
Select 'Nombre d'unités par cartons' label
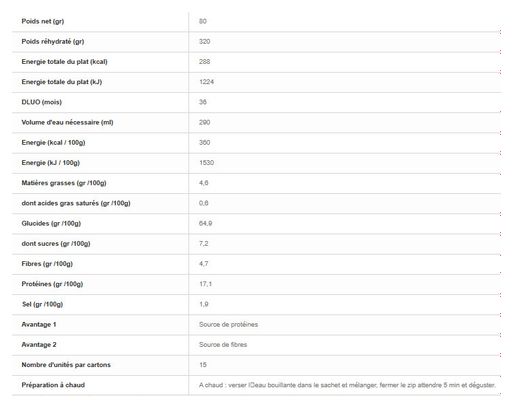coord(66,365)
